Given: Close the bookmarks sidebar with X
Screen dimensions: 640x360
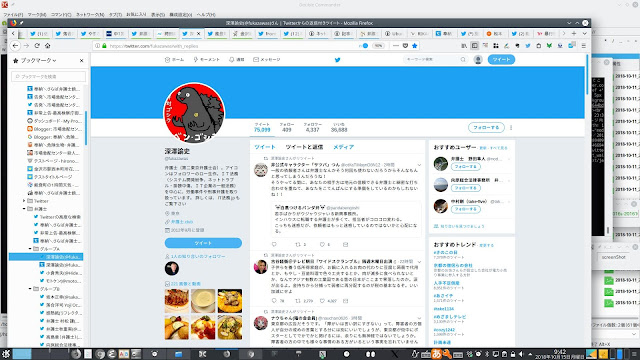Looking at the screenshot, I should coord(81,60).
